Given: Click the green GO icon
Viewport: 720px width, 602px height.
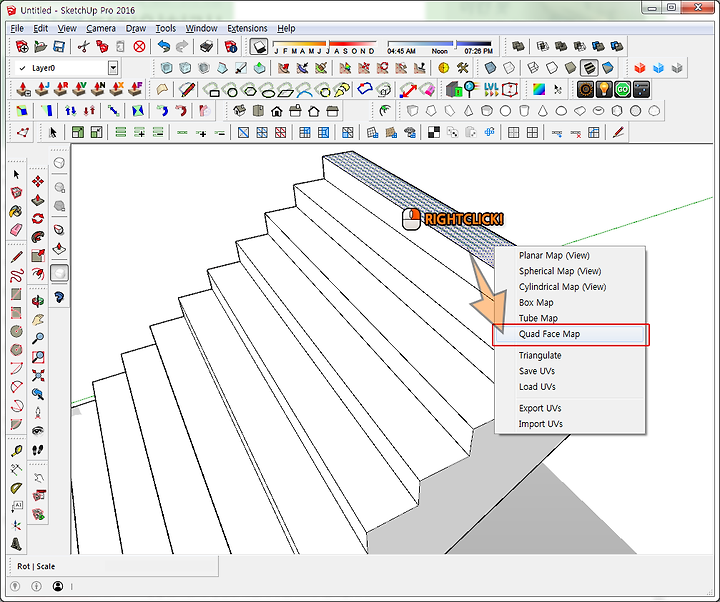Looking at the screenshot, I should 622,90.
